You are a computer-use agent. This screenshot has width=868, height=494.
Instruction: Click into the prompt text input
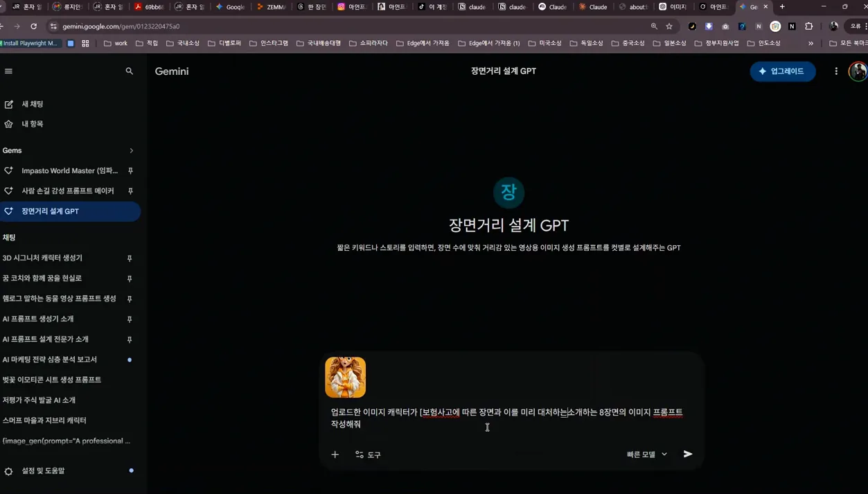[x=508, y=418]
